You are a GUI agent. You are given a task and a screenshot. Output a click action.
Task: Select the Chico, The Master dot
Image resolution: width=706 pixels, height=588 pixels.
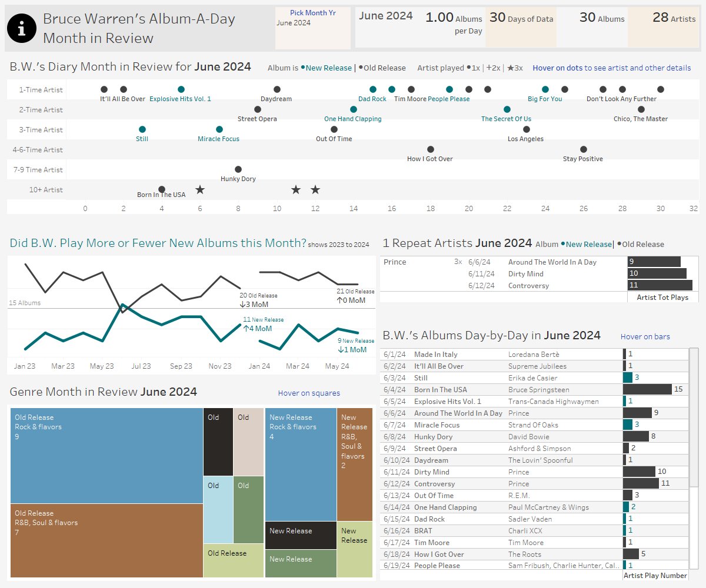(x=641, y=109)
